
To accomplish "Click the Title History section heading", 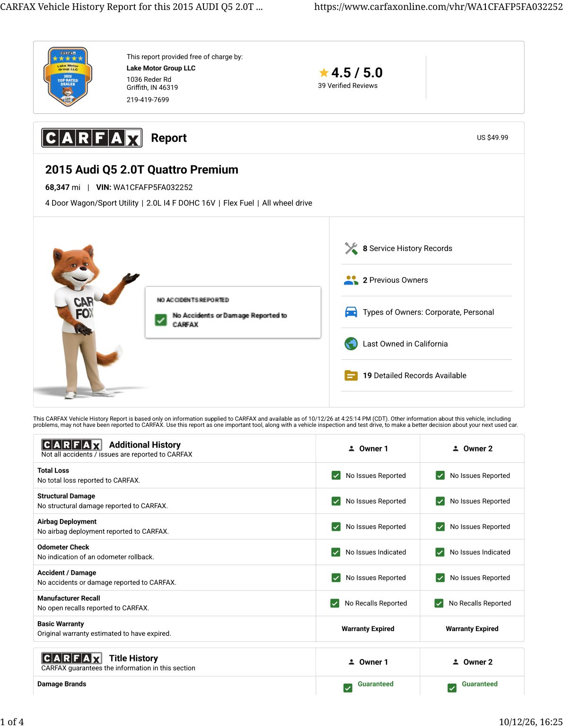I will [133, 659].
